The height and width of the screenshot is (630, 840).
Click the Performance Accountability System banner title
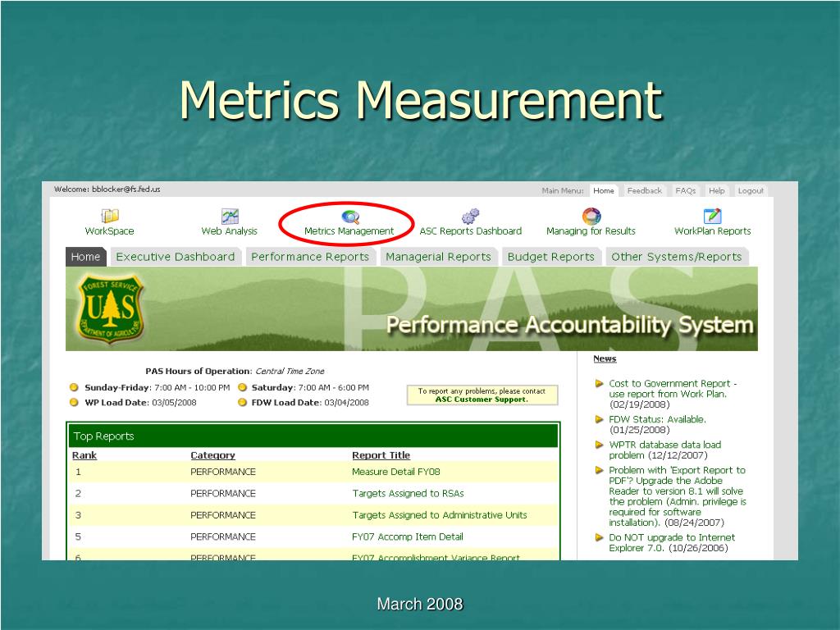click(569, 325)
